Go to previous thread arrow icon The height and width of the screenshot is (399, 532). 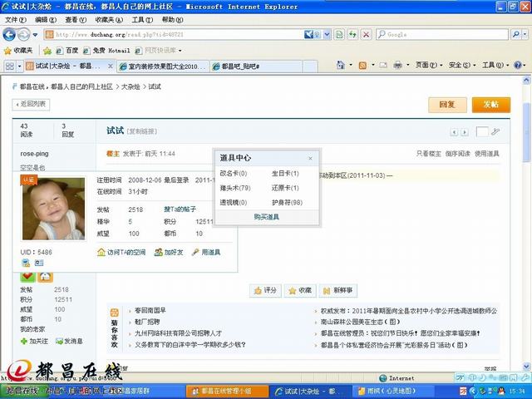[454, 132]
